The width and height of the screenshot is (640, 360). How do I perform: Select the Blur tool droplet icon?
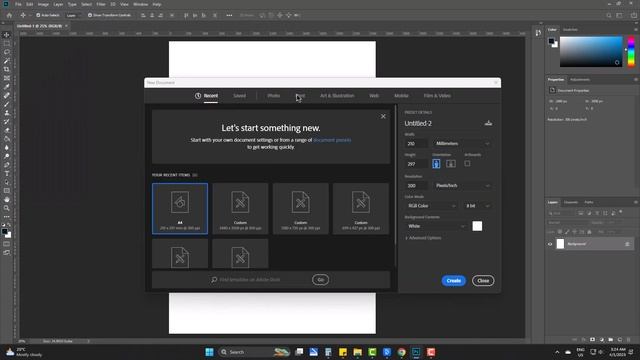click(7, 147)
